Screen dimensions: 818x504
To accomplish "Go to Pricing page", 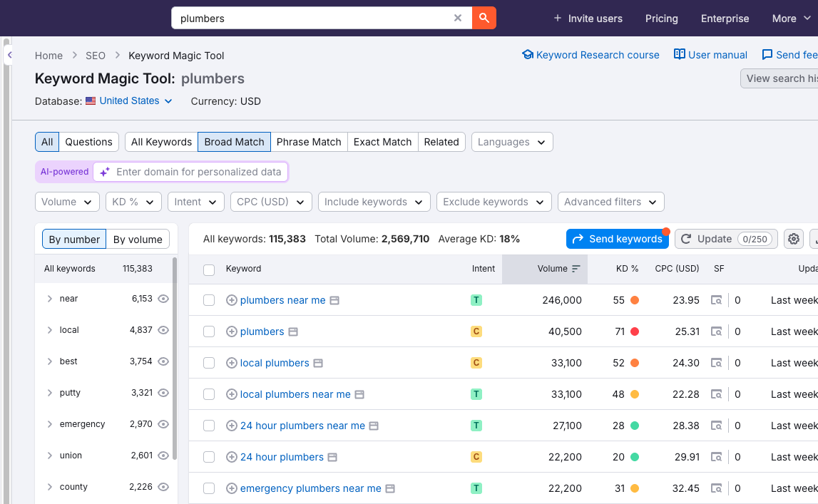I will [x=662, y=19].
